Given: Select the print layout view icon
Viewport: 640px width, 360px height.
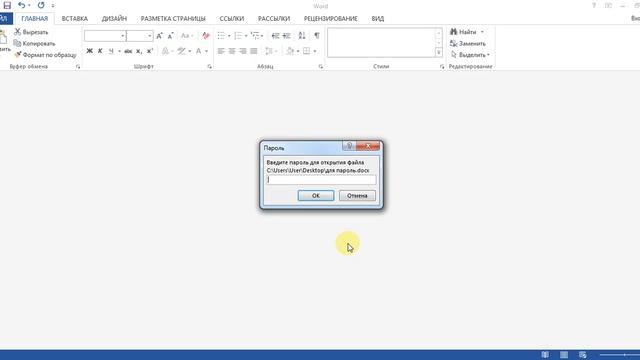Looking at the screenshot, I should pyautogui.click(x=564, y=355).
